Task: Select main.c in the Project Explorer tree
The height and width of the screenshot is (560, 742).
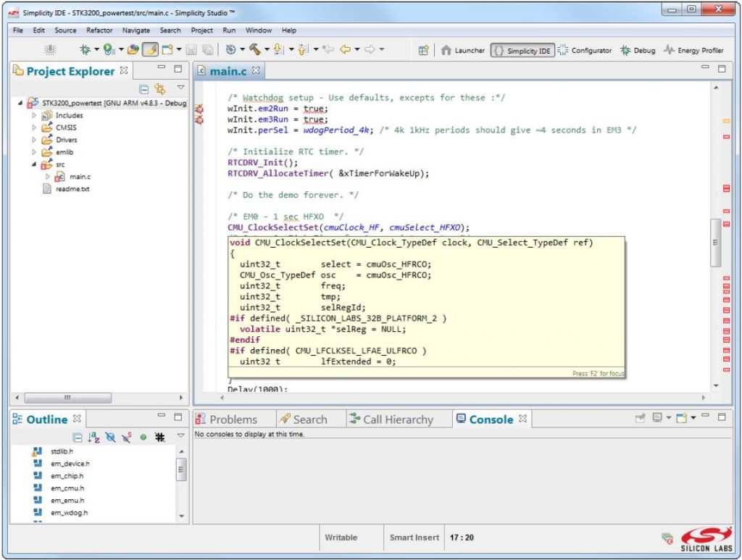Action: (x=80, y=177)
